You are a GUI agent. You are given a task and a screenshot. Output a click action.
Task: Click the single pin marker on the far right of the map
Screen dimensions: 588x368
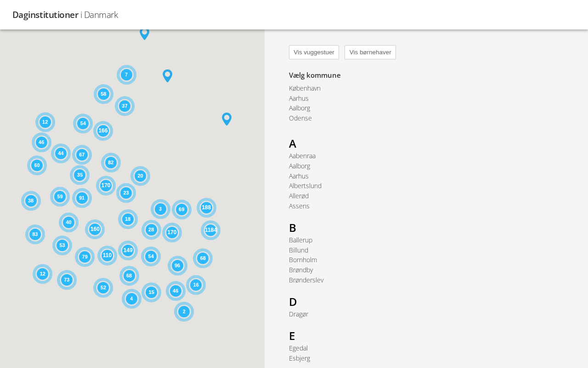click(x=226, y=118)
